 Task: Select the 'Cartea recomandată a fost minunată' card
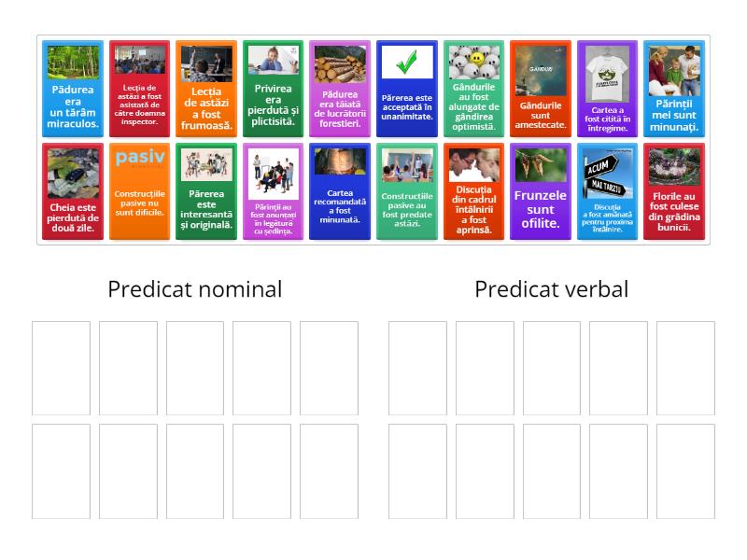[x=340, y=191]
